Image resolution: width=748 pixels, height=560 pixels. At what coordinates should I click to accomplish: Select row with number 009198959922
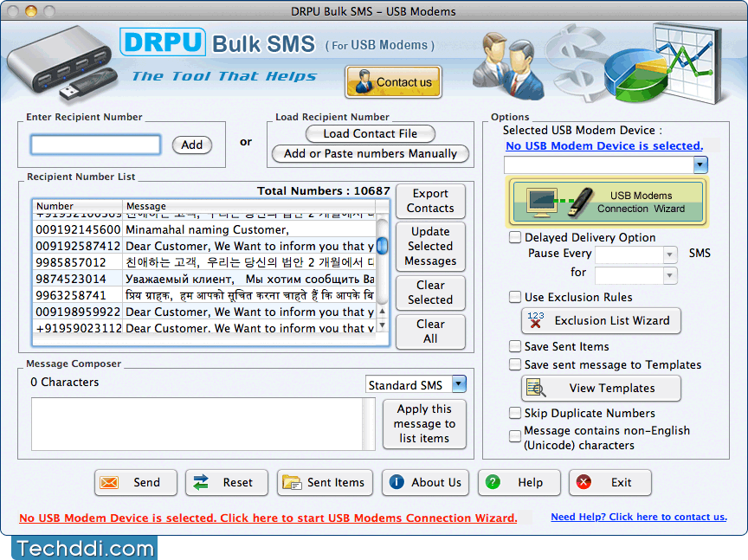click(204, 312)
